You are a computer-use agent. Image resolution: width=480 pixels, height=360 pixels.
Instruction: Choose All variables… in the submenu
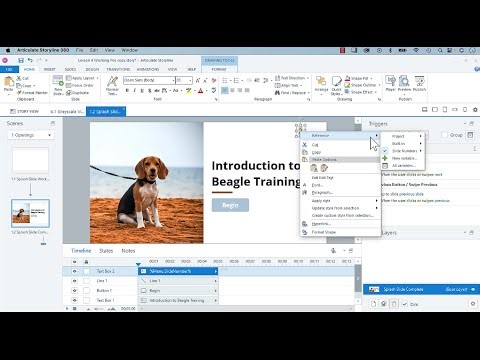point(403,166)
